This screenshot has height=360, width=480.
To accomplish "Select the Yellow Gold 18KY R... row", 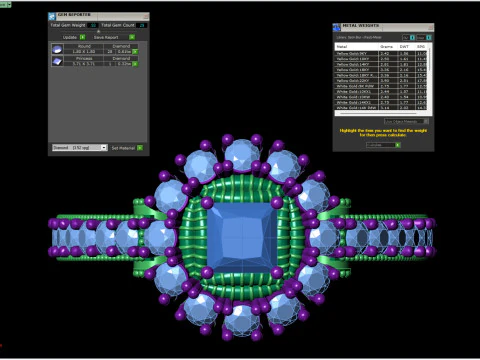I will click(381, 75).
